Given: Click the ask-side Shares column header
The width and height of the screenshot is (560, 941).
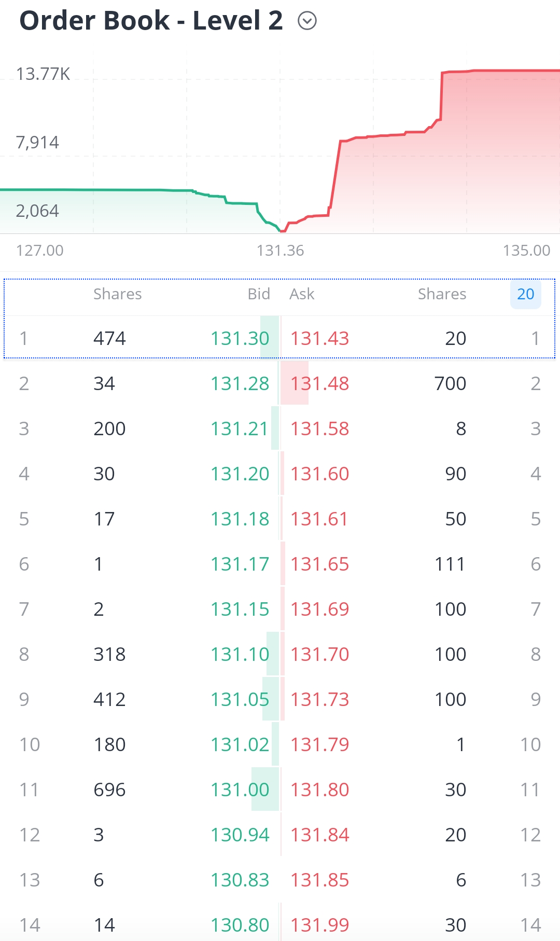Looking at the screenshot, I should coord(442,294).
